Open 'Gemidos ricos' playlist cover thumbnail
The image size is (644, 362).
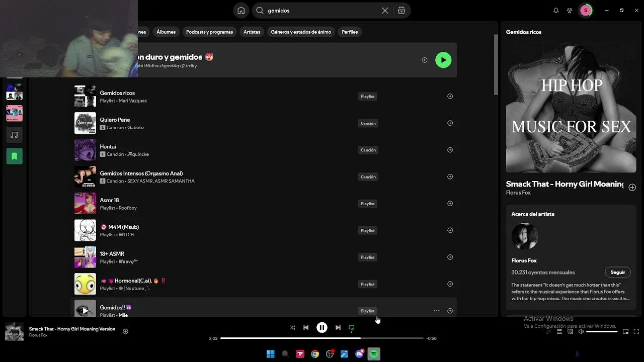(85, 96)
